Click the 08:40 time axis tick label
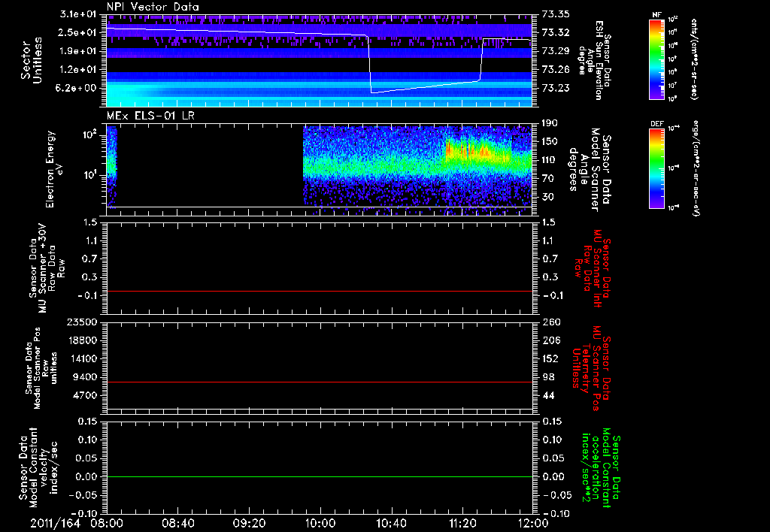Image resolution: width=770 pixels, height=532 pixels. click(x=178, y=522)
